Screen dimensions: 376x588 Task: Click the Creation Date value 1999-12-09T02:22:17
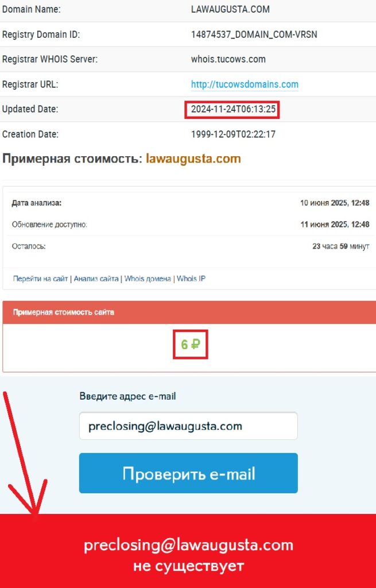(x=233, y=134)
